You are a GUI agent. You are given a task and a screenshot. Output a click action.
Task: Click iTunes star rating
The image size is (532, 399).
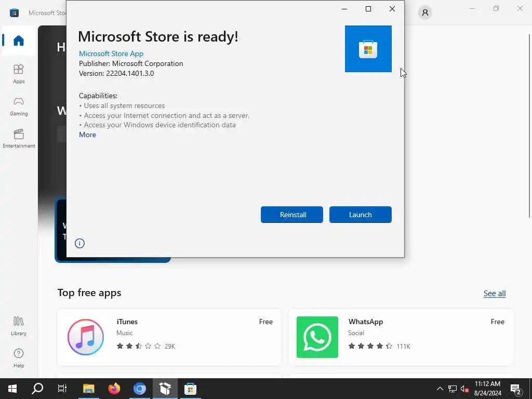[x=138, y=346]
